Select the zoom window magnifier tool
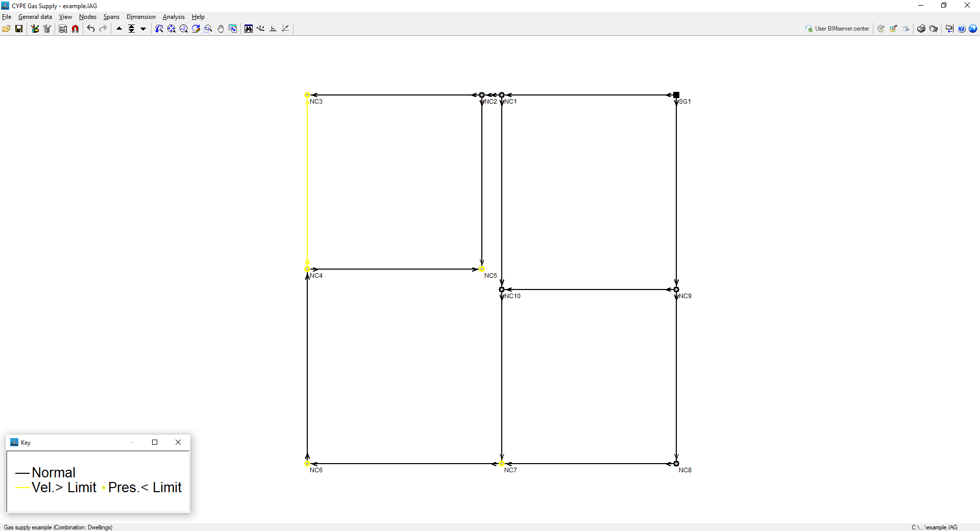 208,29
